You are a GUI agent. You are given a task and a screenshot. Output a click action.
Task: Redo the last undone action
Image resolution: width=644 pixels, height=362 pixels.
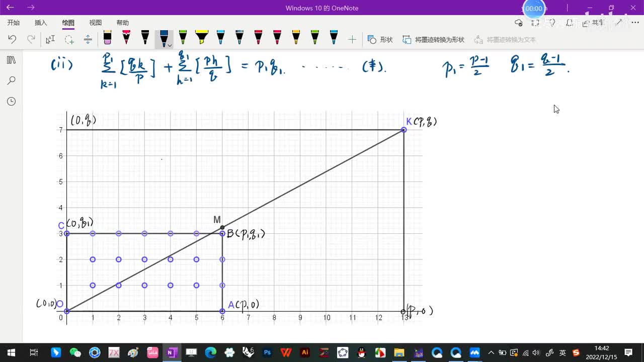pyautogui.click(x=31, y=39)
